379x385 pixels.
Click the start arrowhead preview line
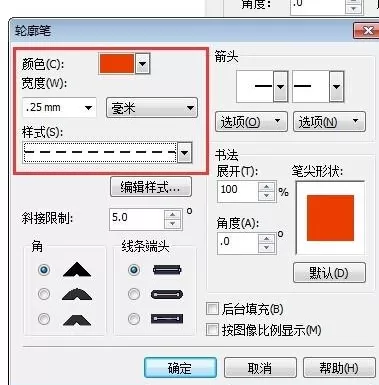click(255, 86)
